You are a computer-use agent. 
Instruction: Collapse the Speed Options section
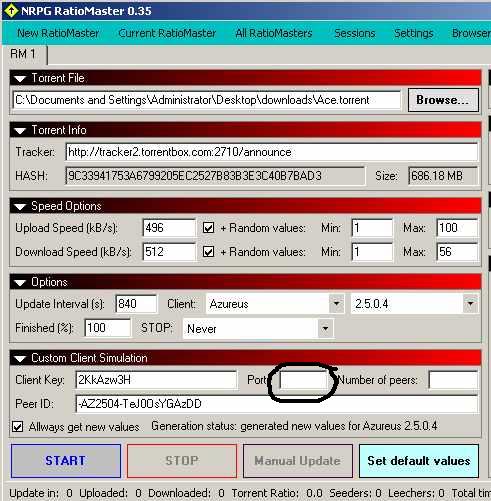[x=20, y=207]
